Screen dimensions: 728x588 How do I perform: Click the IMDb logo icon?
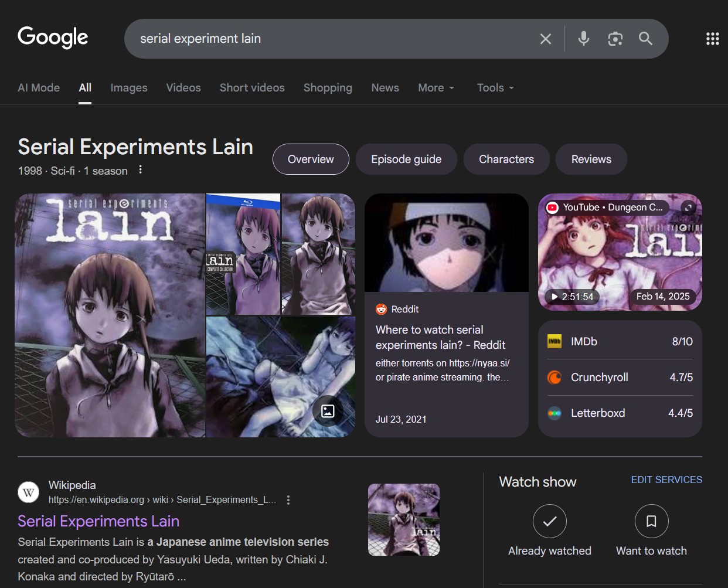[554, 341]
